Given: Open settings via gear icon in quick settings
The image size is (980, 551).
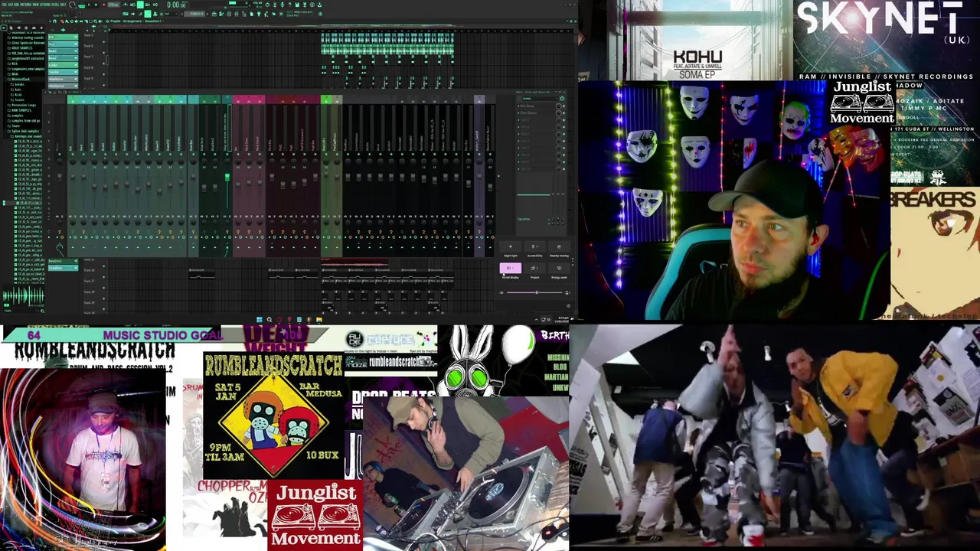Looking at the screenshot, I should click(x=569, y=306).
